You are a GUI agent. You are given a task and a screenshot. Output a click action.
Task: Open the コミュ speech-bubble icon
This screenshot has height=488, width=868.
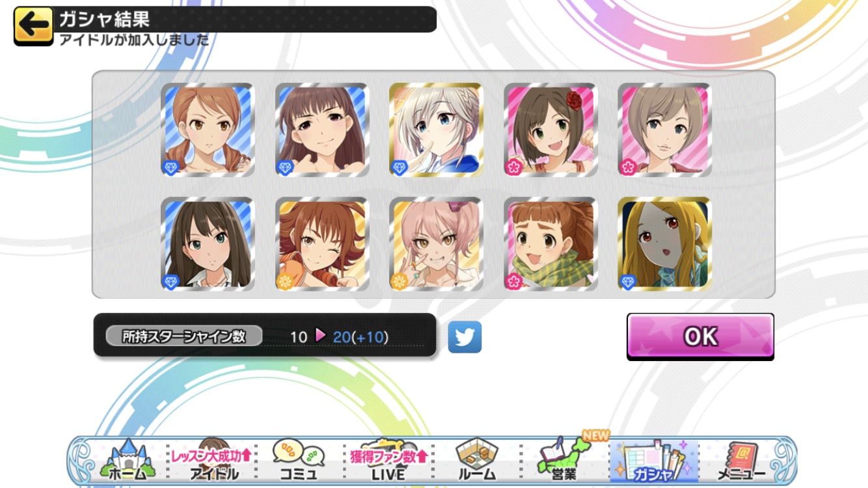coord(299,460)
